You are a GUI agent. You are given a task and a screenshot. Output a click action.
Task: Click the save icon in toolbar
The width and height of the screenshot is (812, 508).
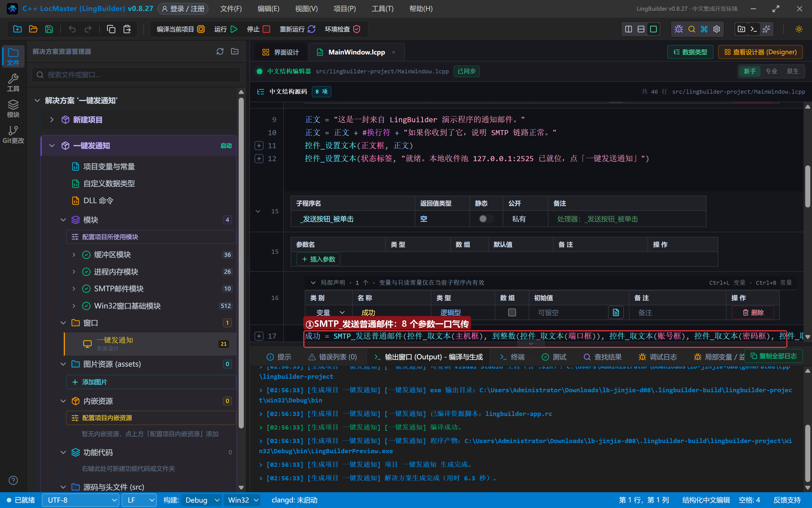49,29
